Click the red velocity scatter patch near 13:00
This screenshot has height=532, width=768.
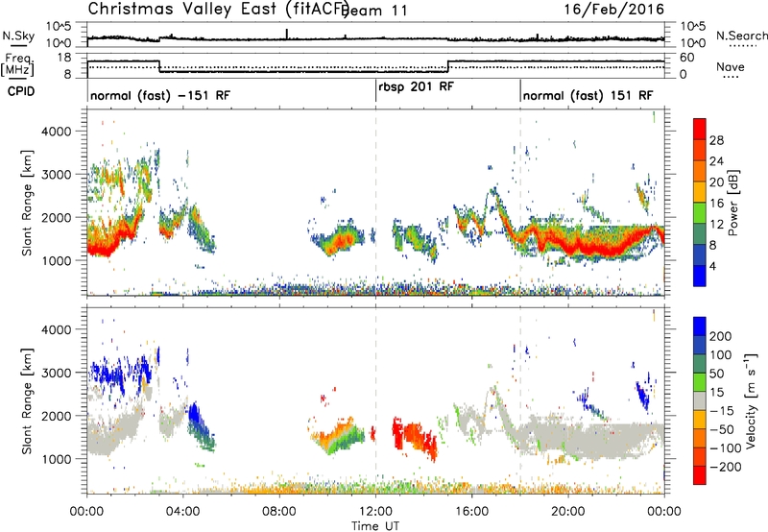point(397,433)
